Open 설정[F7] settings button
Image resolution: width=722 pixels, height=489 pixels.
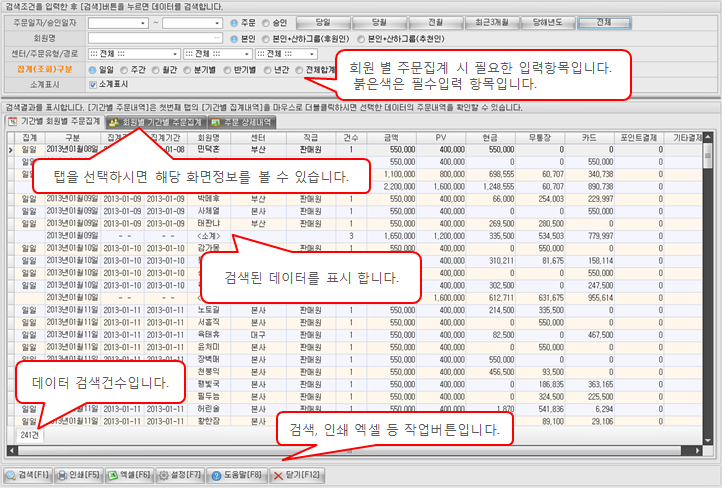coord(180,475)
